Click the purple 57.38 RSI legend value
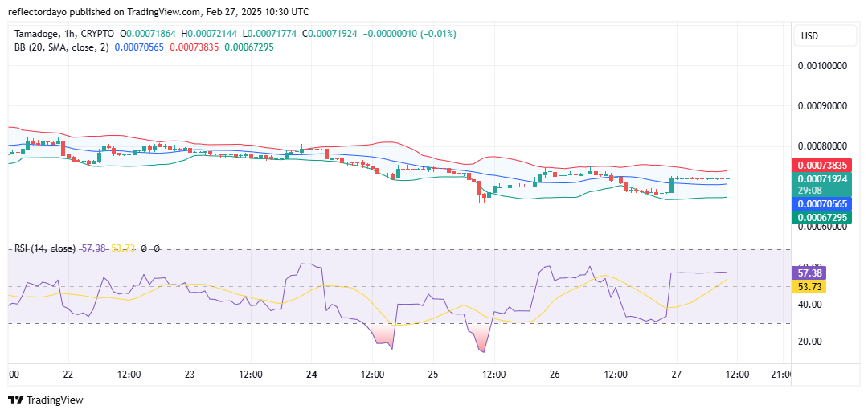The height and width of the screenshot is (414, 868). [x=93, y=249]
